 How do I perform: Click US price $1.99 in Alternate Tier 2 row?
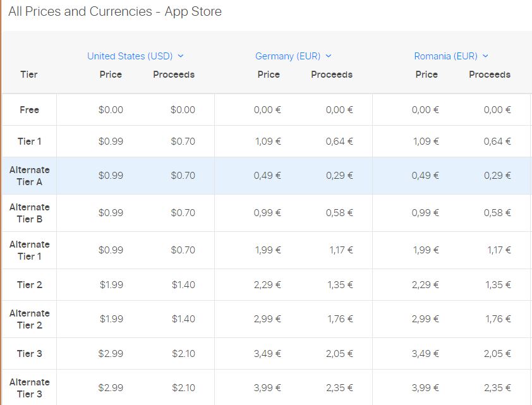(111, 319)
